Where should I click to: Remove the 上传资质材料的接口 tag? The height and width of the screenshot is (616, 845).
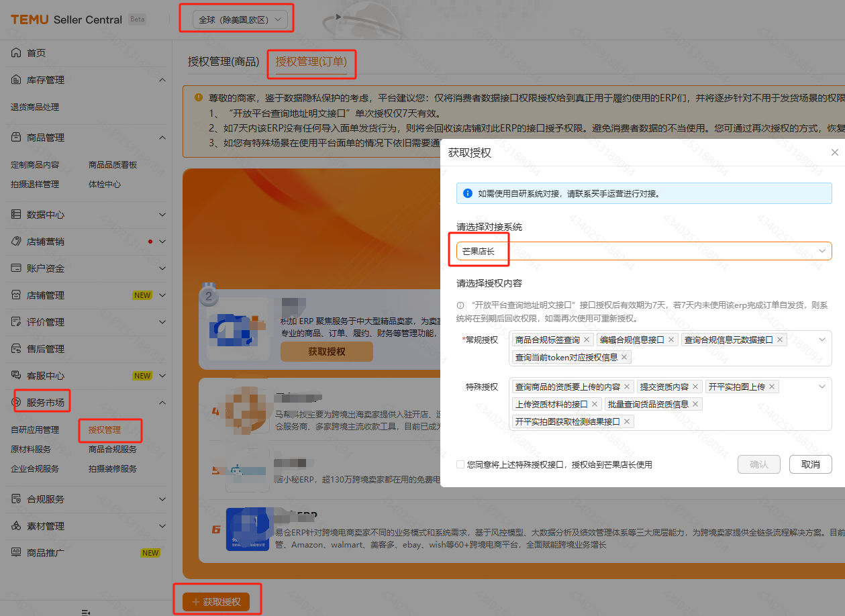tap(595, 404)
